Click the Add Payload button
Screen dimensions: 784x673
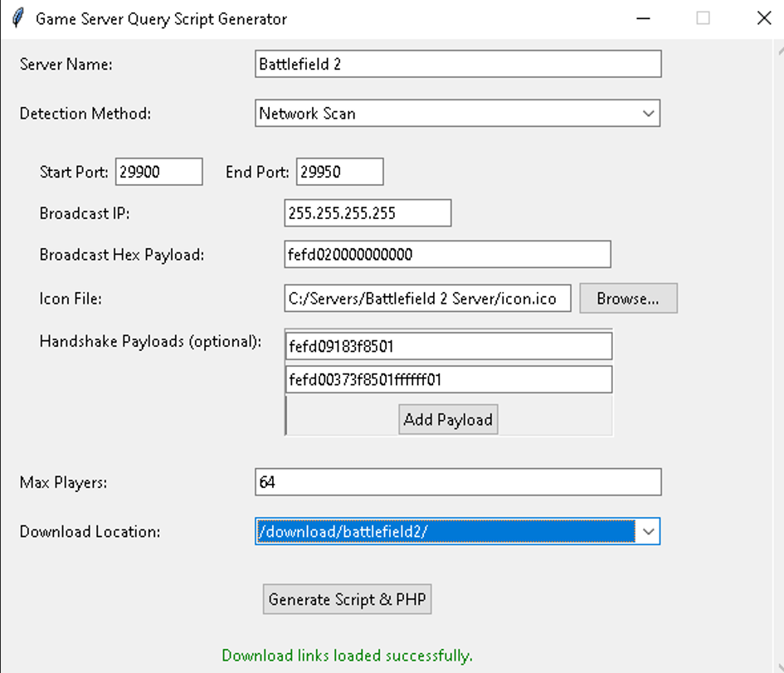click(x=448, y=419)
